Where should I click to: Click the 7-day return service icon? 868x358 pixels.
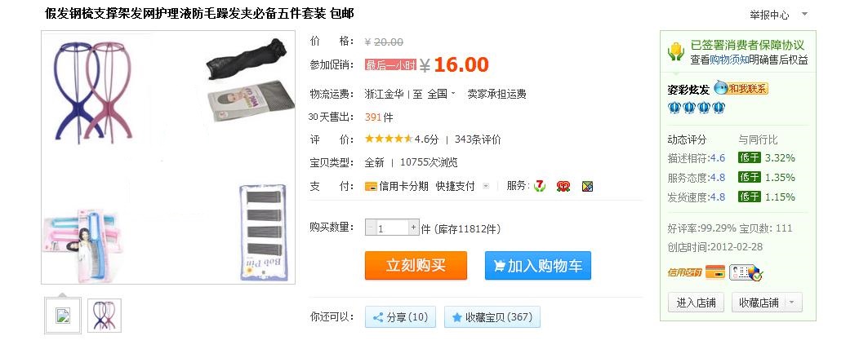coord(540,186)
